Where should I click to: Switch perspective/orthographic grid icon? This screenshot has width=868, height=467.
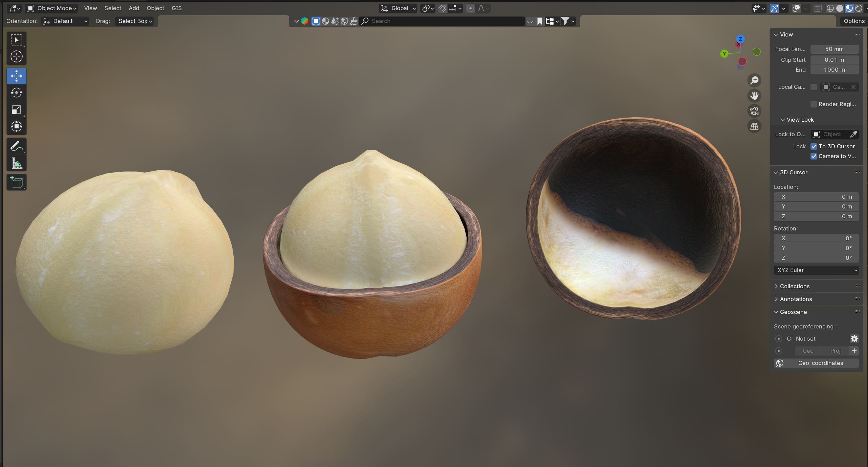pos(754,126)
